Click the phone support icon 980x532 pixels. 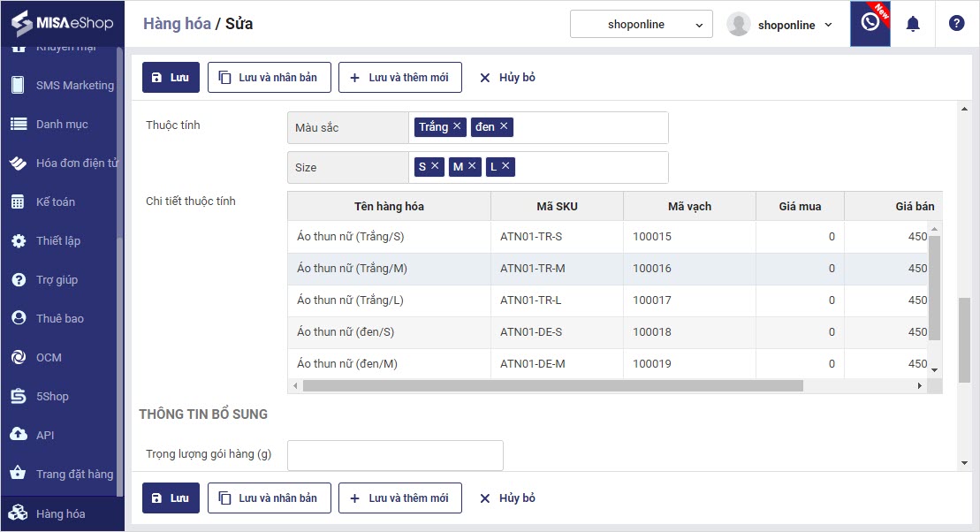[870, 24]
